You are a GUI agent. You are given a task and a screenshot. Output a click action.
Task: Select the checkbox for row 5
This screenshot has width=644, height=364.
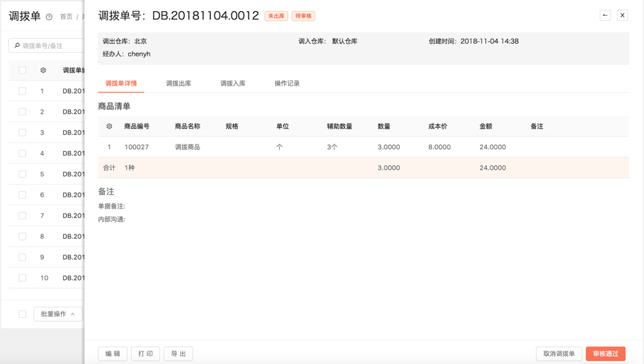pyautogui.click(x=22, y=174)
